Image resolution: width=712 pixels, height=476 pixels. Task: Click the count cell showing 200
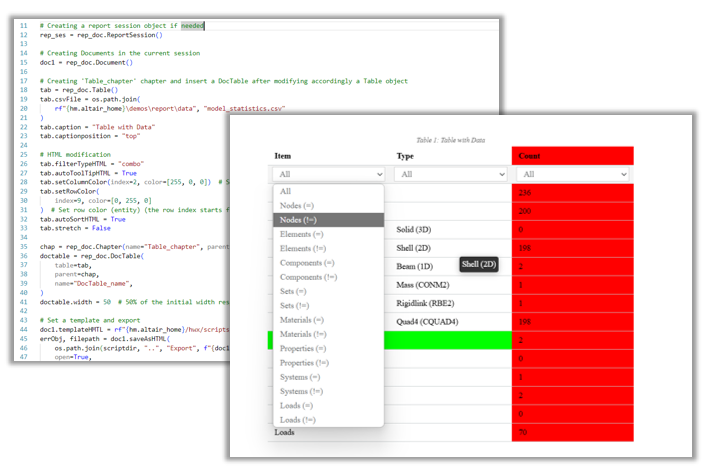pyautogui.click(x=573, y=211)
